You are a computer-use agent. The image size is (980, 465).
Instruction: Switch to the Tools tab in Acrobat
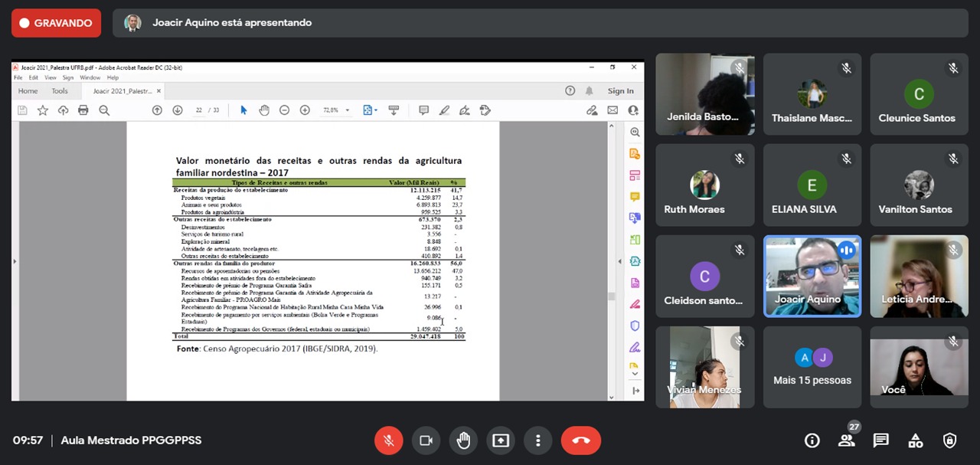[x=60, y=91]
